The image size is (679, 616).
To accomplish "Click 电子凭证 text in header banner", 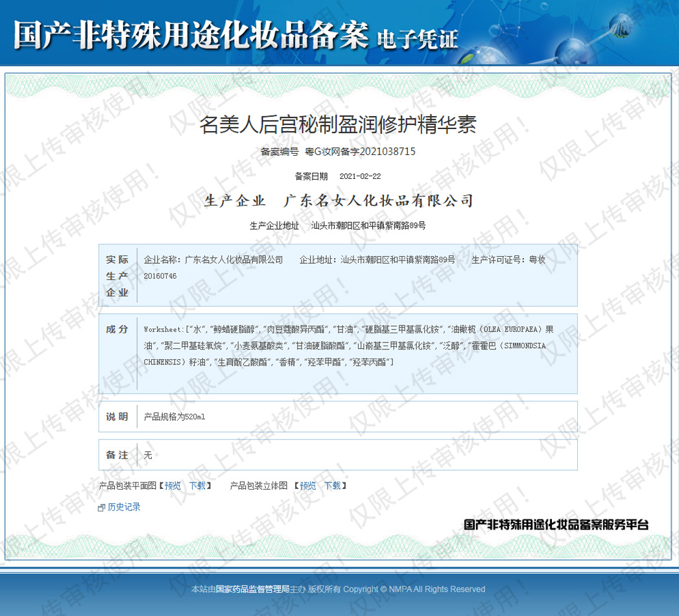I will point(418,40).
